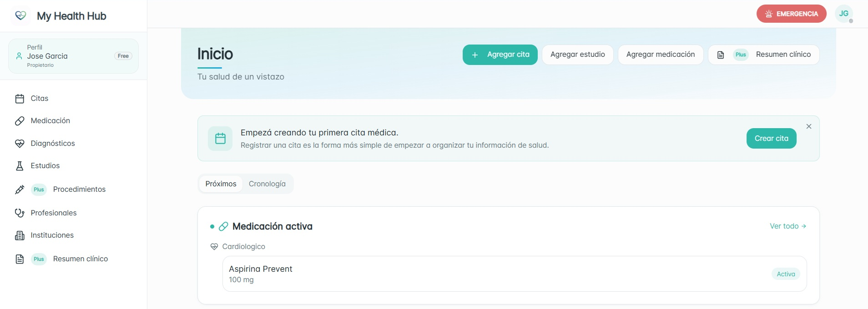
Task: Click the My Health Hub title
Action: coord(71,16)
